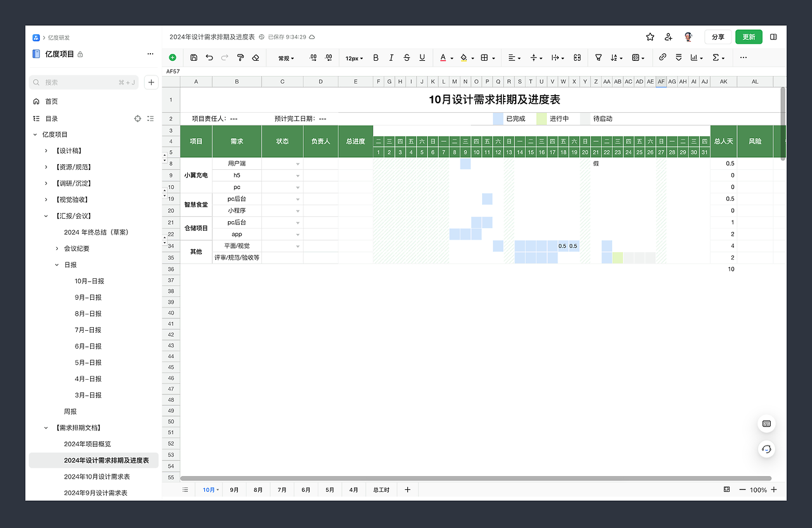The height and width of the screenshot is (528, 812).
Task: Activate the format painter tool
Action: point(240,58)
